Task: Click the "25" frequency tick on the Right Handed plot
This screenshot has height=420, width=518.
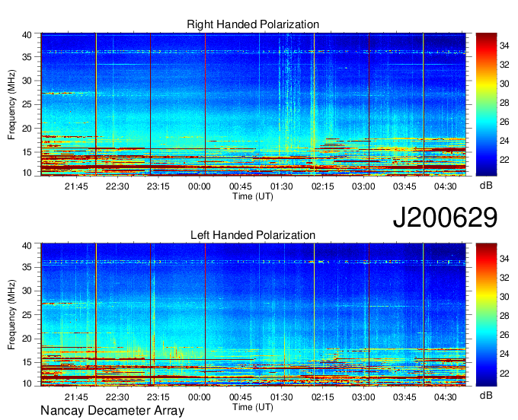Action: click(27, 104)
